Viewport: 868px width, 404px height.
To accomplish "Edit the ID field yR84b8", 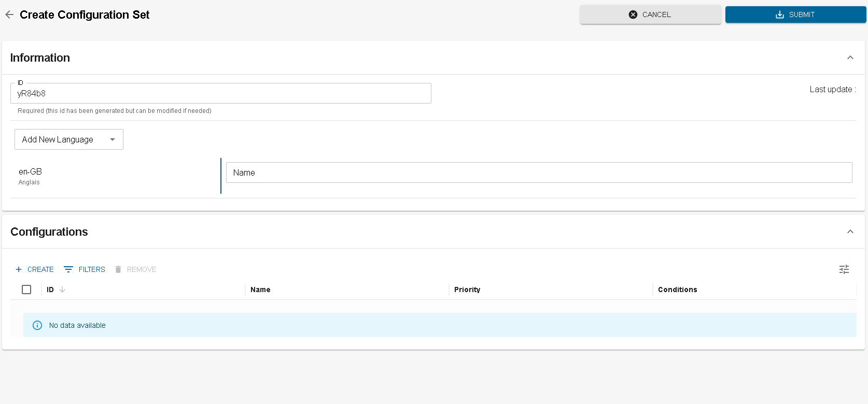I will tap(220, 93).
